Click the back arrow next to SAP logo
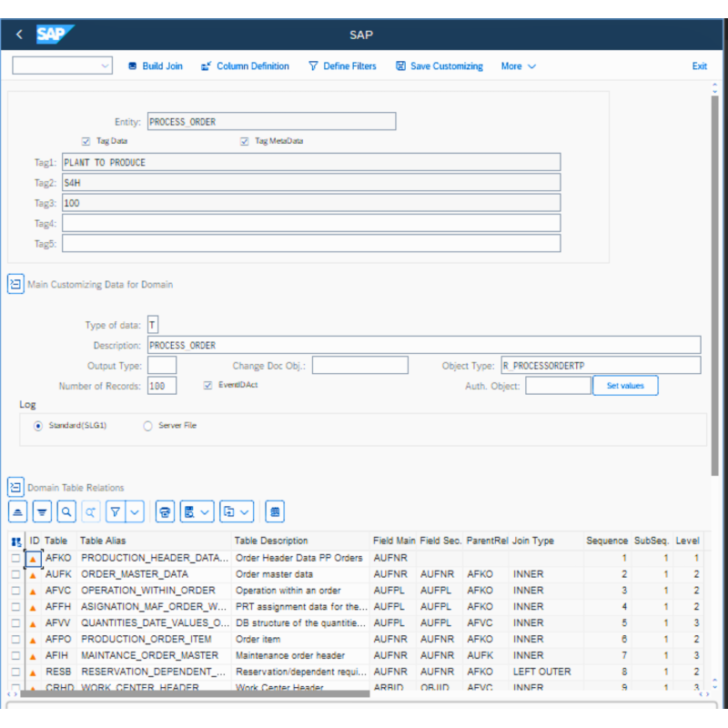 (19, 35)
